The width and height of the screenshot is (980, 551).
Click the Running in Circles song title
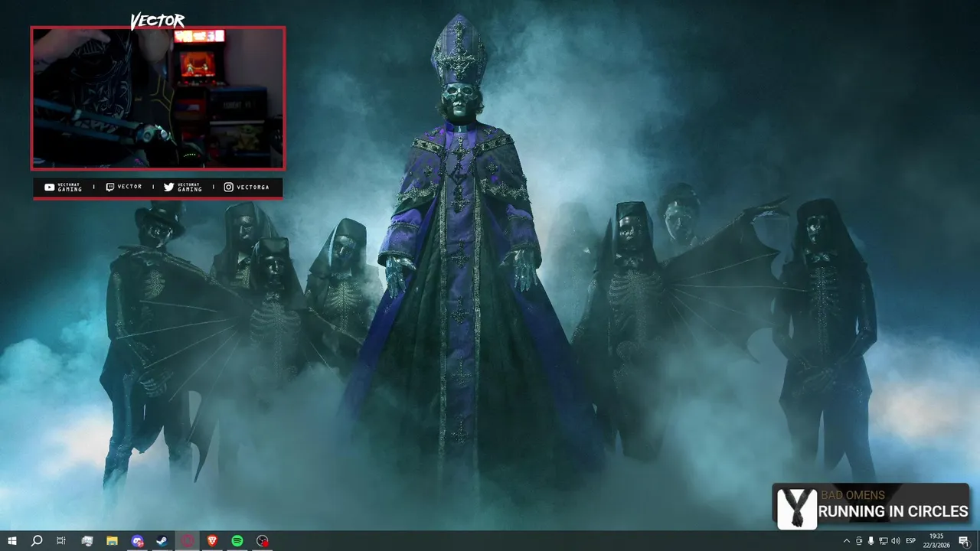(893, 512)
